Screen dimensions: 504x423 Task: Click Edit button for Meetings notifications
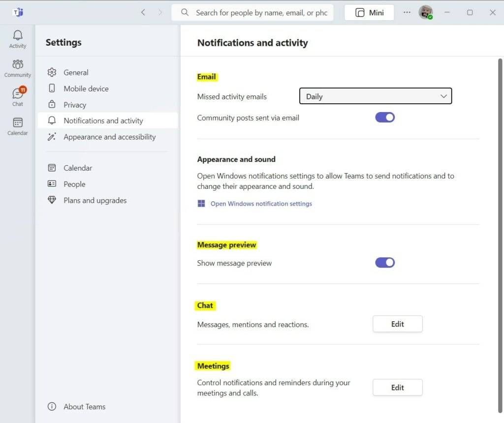pos(397,388)
